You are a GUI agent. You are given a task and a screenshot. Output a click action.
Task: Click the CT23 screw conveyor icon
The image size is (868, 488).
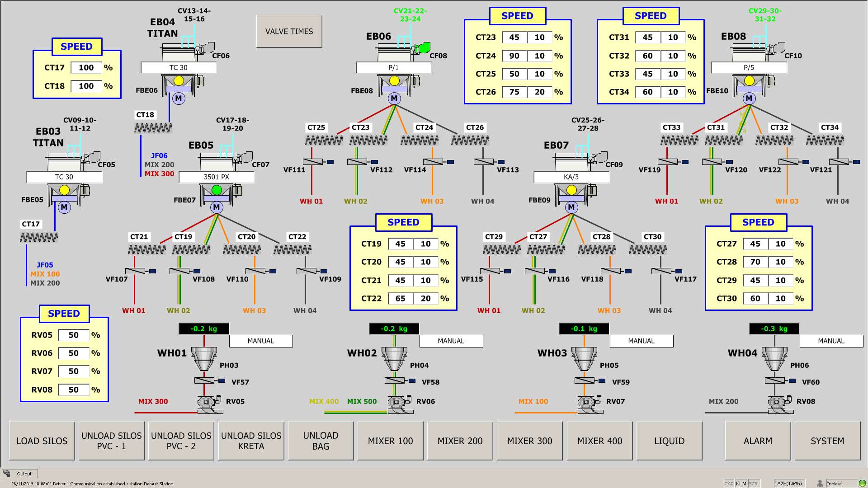[x=368, y=141]
